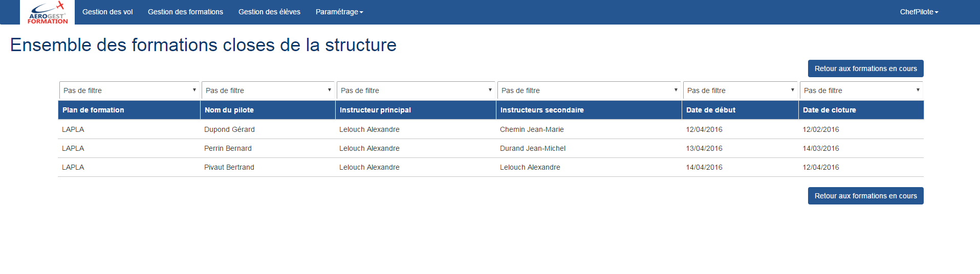Click the Date de cloture column header
Image resolution: width=980 pixels, height=274 pixels.
coord(861,110)
